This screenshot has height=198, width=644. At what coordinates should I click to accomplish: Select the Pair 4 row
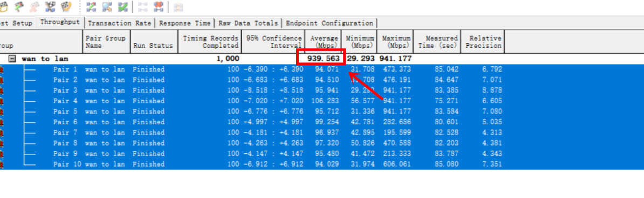coord(322,101)
